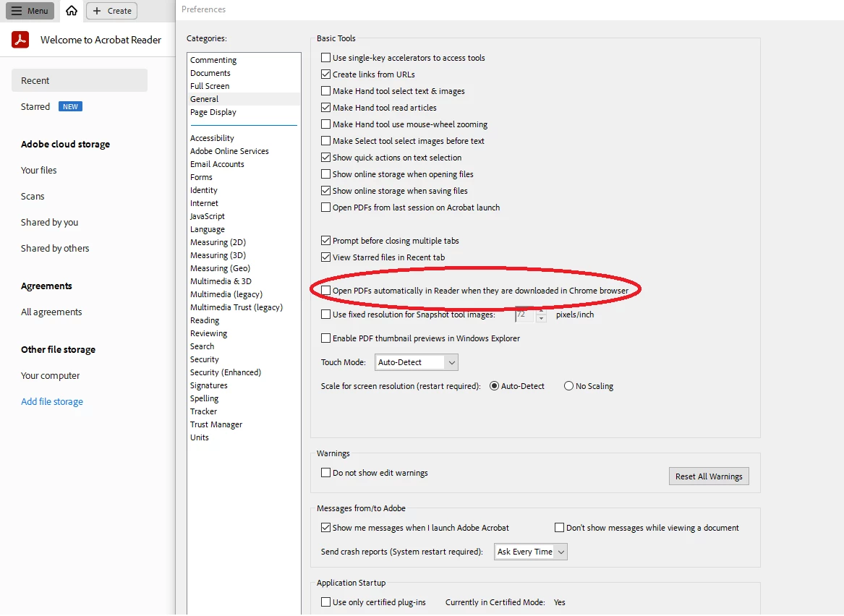
Task: Select Signatures category
Action: pyautogui.click(x=209, y=385)
